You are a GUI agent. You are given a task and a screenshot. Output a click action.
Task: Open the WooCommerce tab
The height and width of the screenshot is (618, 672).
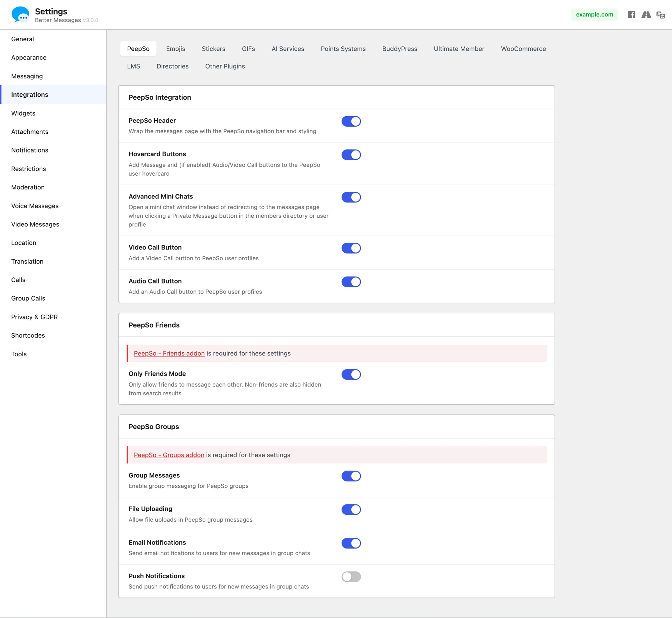(523, 49)
